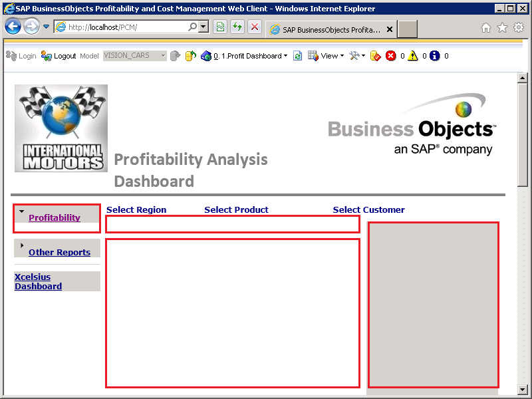
Task: Click the gray open-model arrow icon
Action: click(175, 56)
